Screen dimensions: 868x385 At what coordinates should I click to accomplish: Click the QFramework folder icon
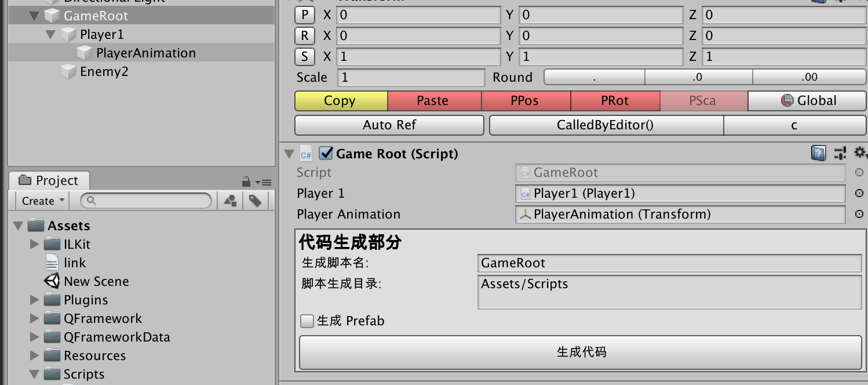[x=52, y=318]
